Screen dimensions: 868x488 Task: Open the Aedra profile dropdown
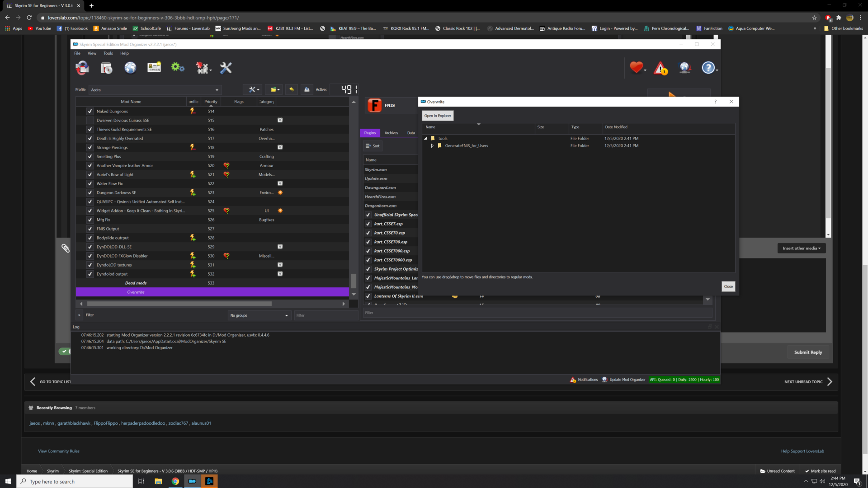(155, 89)
